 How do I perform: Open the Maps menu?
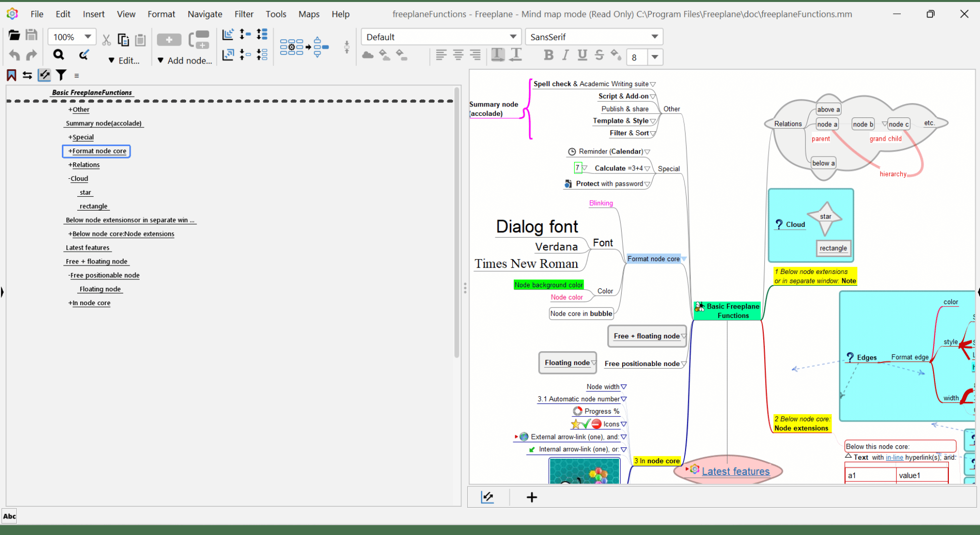pyautogui.click(x=309, y=14)
